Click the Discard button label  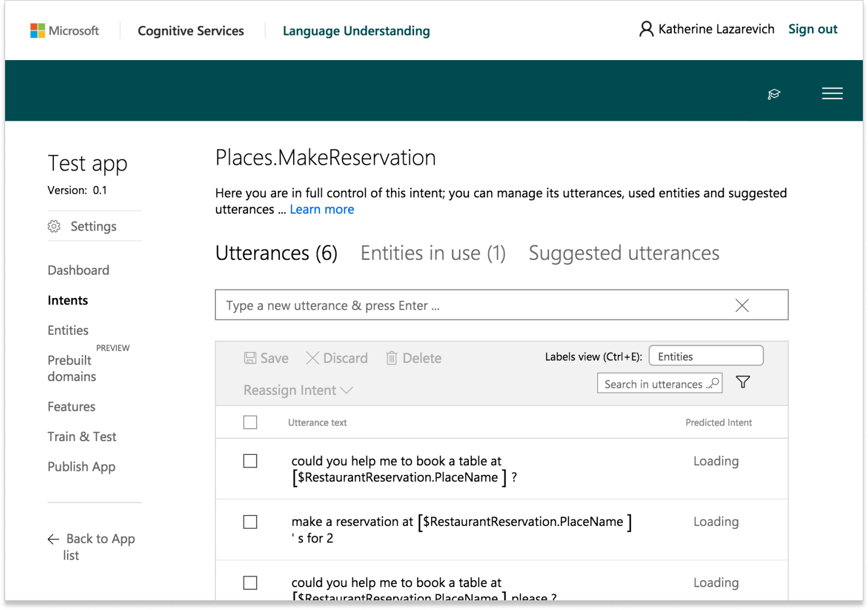(x=345, y=358)
